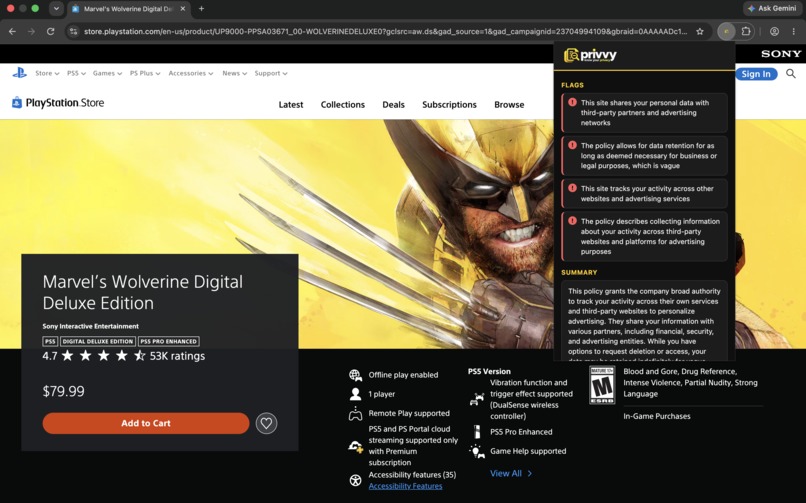Open the Collections store tab
Screen dimensions: 806x503
343,105
